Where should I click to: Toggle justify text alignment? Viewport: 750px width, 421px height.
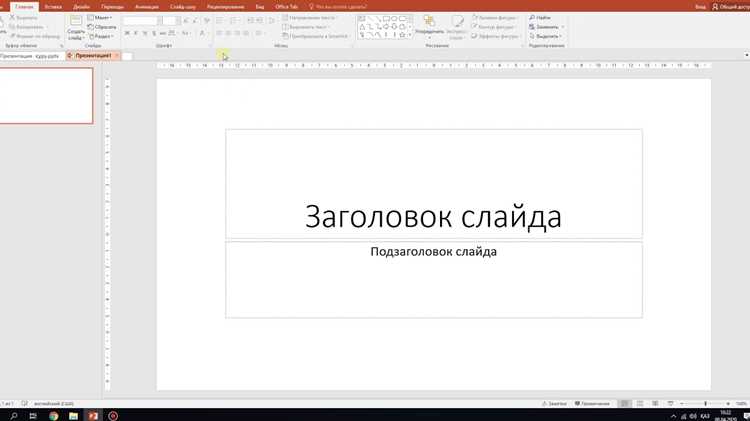coord(246,33)
